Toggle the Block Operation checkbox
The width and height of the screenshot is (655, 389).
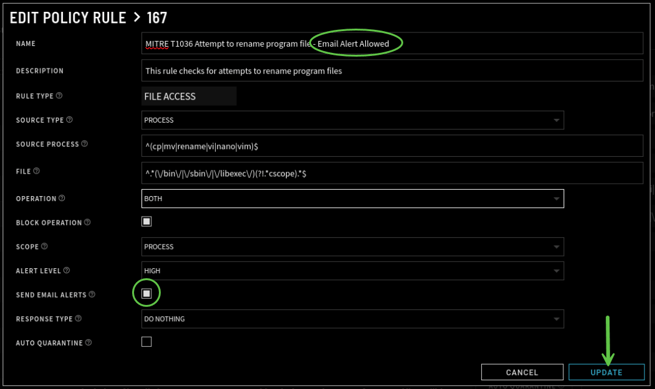click(146, 221)
